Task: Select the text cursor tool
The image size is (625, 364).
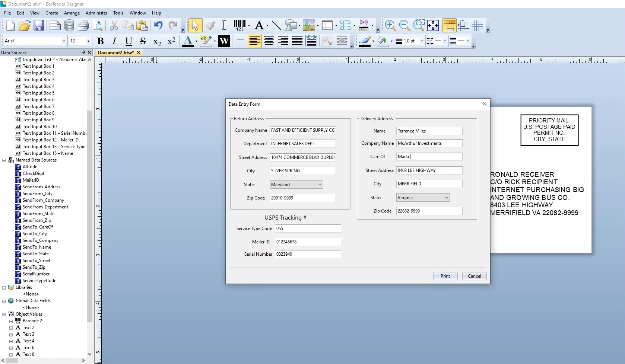Action: click(x=224, y=25)
